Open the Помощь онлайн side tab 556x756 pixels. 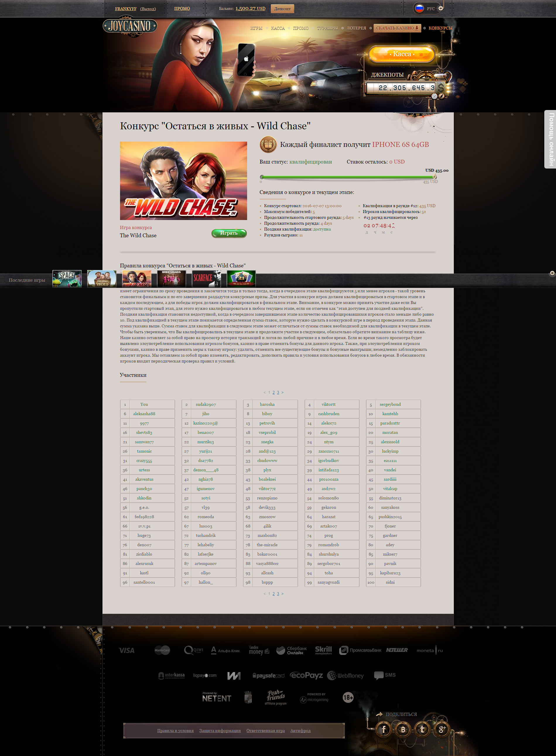point(550,139)
